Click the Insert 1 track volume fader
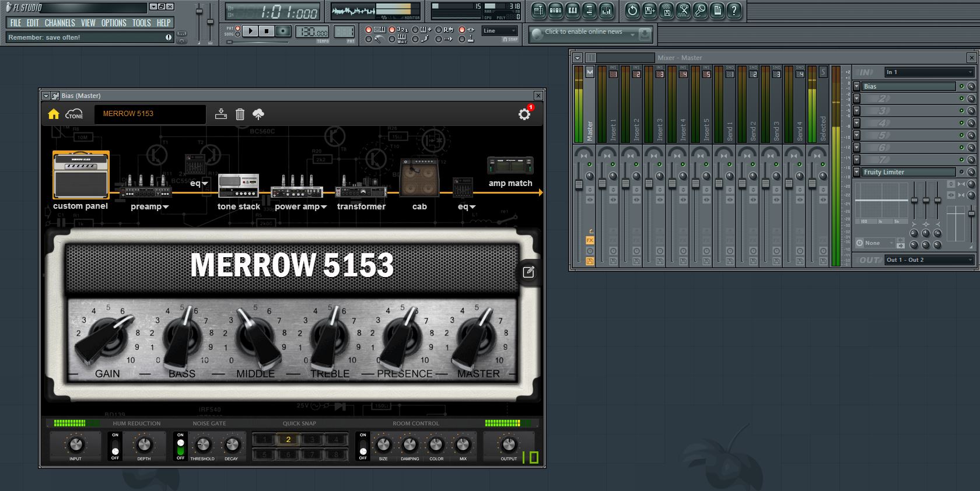980x491 pixels. coord(602,184)
